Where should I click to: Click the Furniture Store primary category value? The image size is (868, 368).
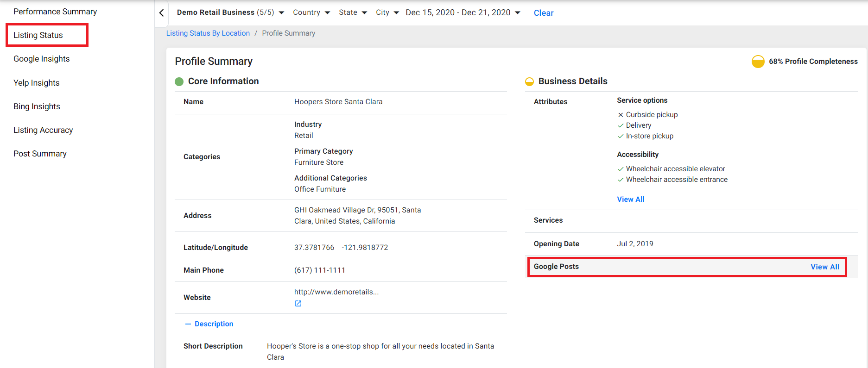click(x=319, y=162)
